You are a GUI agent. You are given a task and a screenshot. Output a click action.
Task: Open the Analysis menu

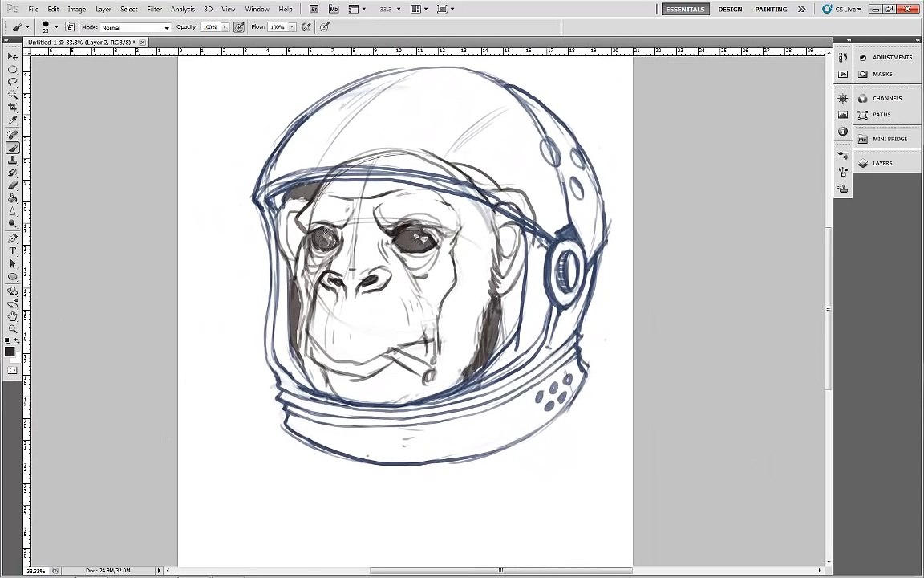coord(183,9)
